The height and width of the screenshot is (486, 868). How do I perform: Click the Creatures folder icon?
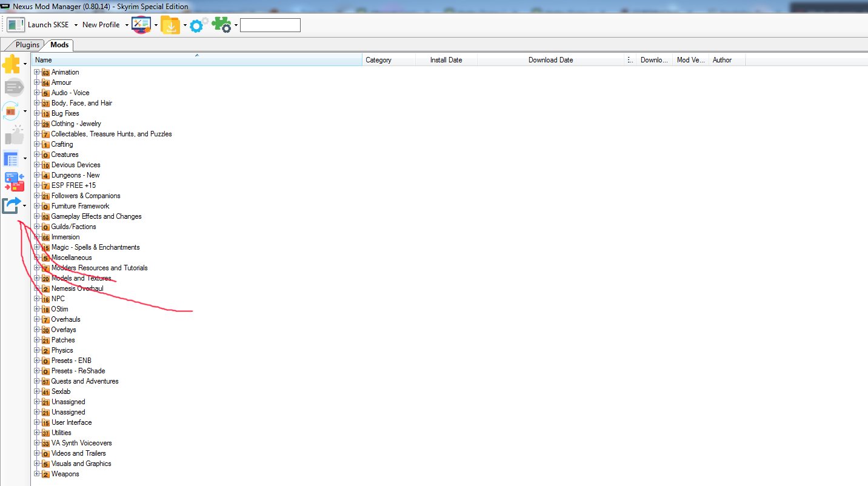click(45, 155)
